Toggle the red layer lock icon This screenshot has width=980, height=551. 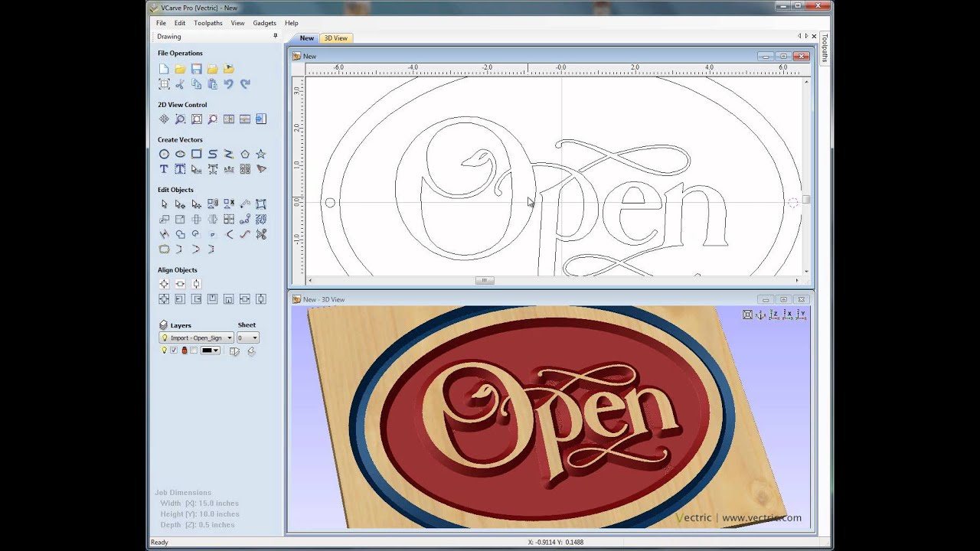coord(184,350)
